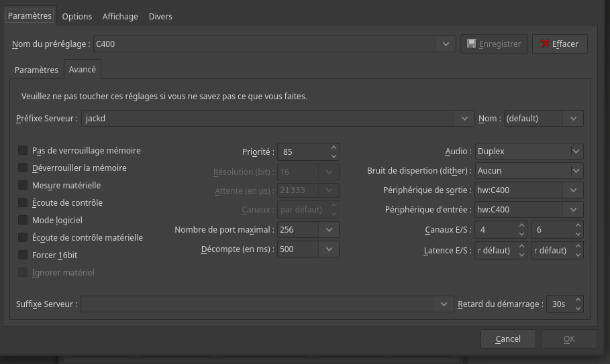Select the Affichage tab
610x364 pixels.
[x=120, y=16]
